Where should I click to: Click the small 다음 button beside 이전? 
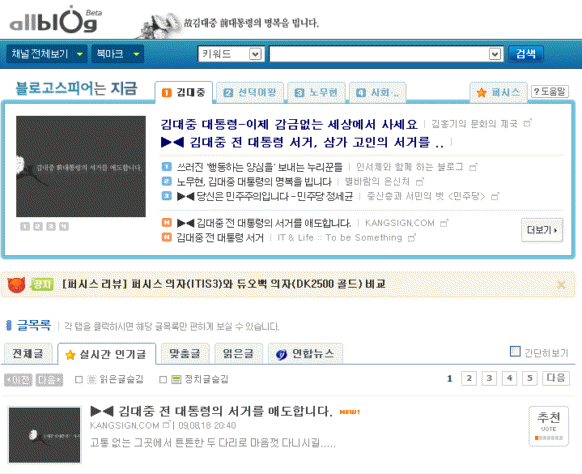click(x=49, y=380)
